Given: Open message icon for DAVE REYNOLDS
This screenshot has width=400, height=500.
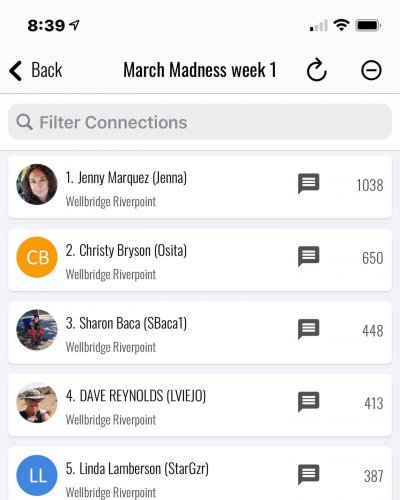Looking at the screenshot, I should click(x=308, y=402).
